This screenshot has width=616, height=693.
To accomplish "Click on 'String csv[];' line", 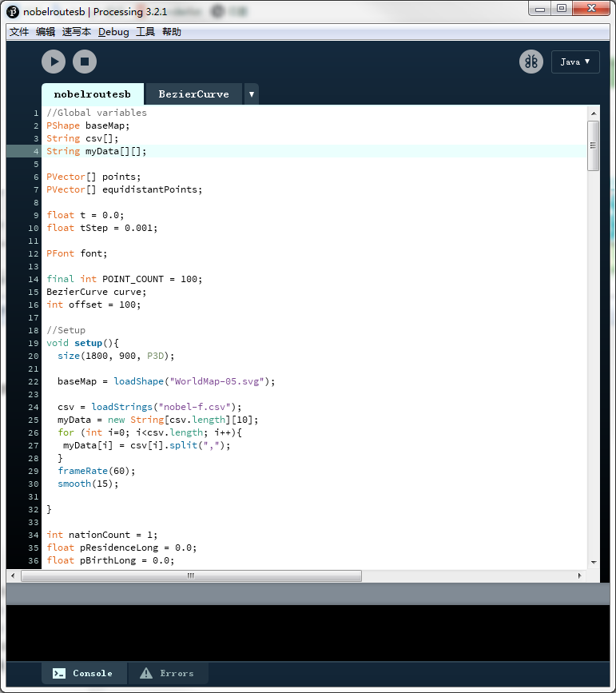I will tap(82, 138).
